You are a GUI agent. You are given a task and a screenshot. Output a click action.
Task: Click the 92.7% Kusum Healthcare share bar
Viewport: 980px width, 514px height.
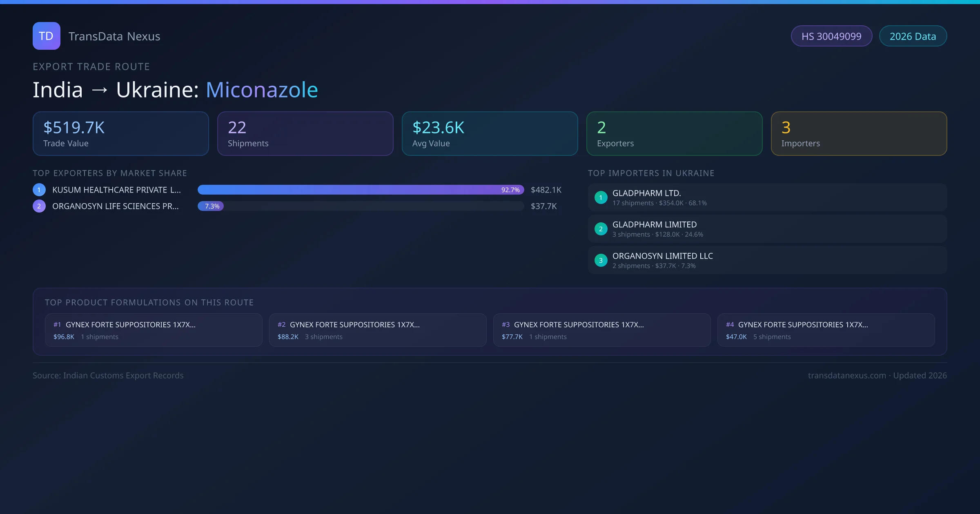pyautogui.click(x=360, y=190)
